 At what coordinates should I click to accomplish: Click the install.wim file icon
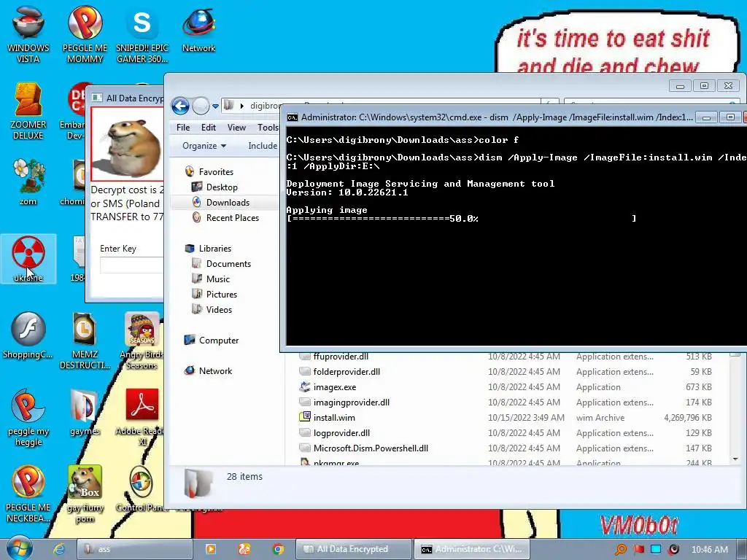305,417
